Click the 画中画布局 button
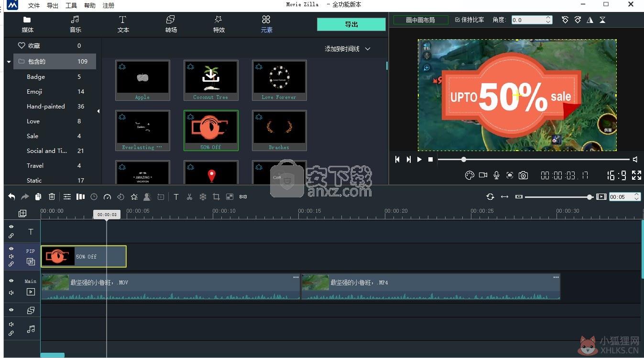This screenshot has width=644, height=358. 421,20
